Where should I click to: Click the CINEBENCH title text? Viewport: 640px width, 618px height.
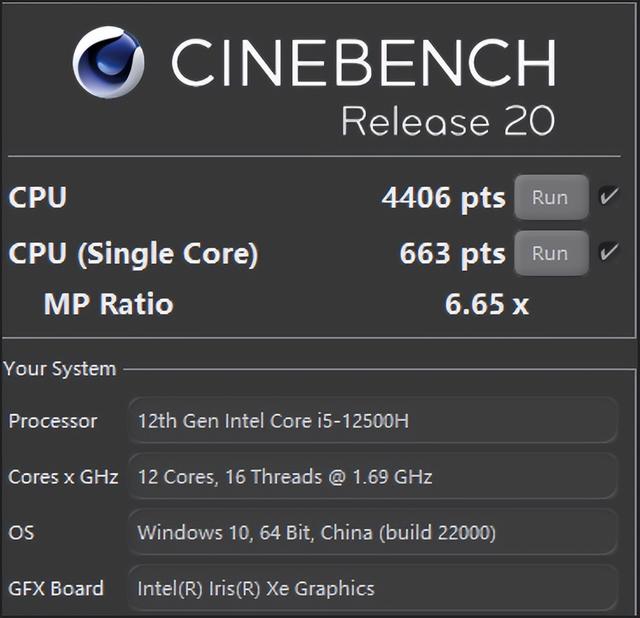364,62
